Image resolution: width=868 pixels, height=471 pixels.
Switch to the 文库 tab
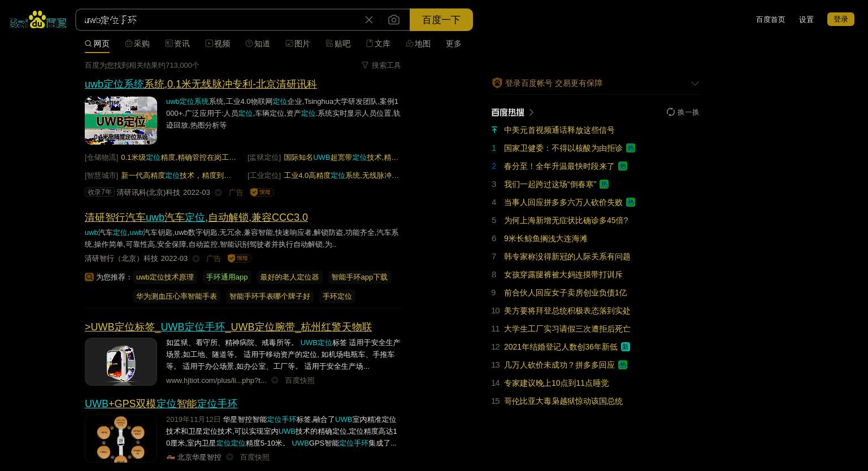tap(378, 43)
